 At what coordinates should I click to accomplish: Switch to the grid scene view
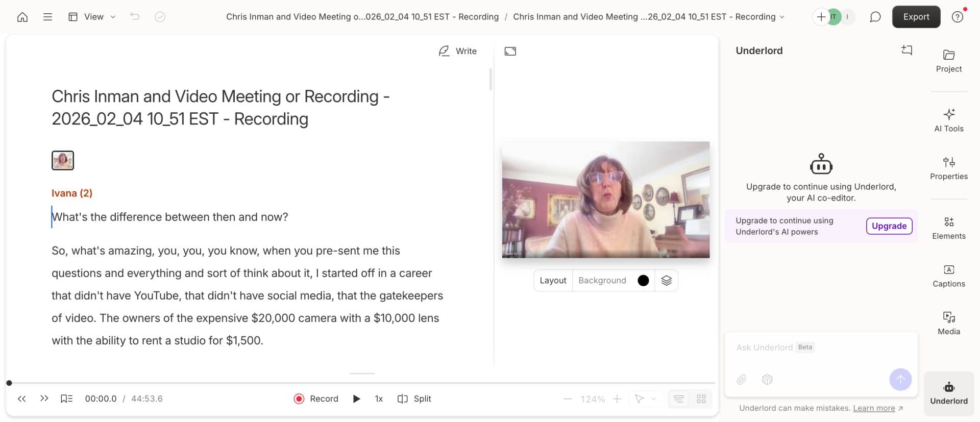pyautogui.click(x=701, y=399)
